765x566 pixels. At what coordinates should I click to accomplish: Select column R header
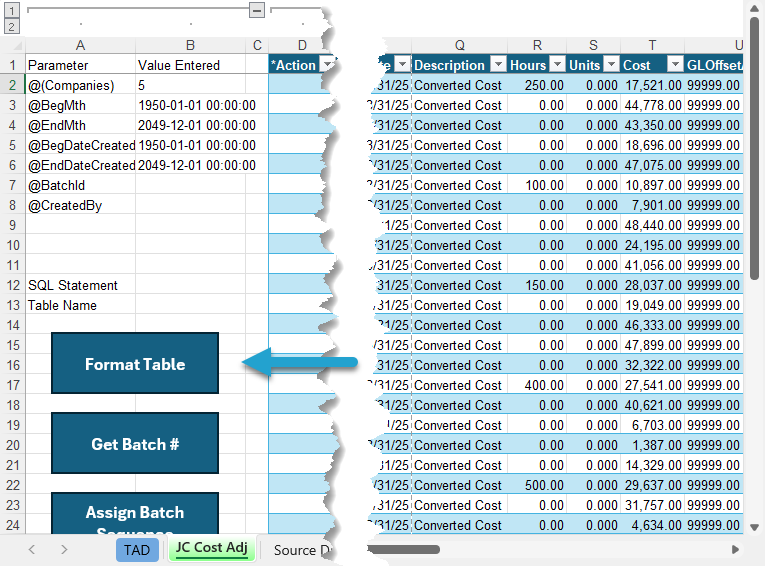537,45
